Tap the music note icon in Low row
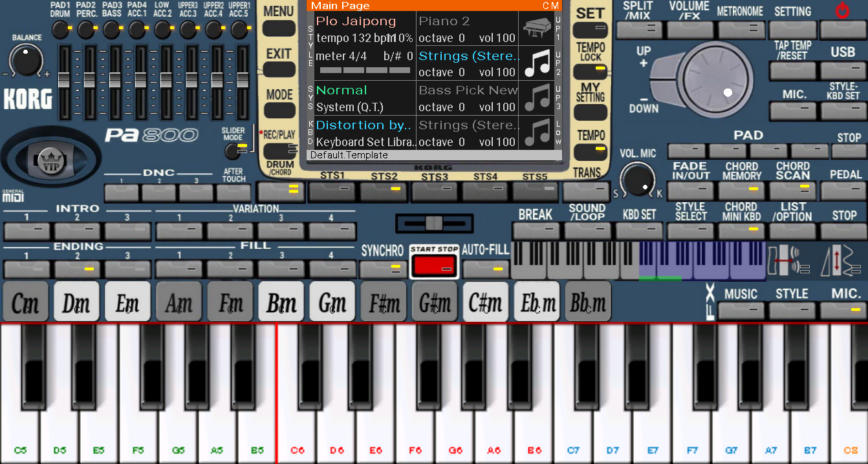Screen dimensions: 868x464 tap(536, 132)
